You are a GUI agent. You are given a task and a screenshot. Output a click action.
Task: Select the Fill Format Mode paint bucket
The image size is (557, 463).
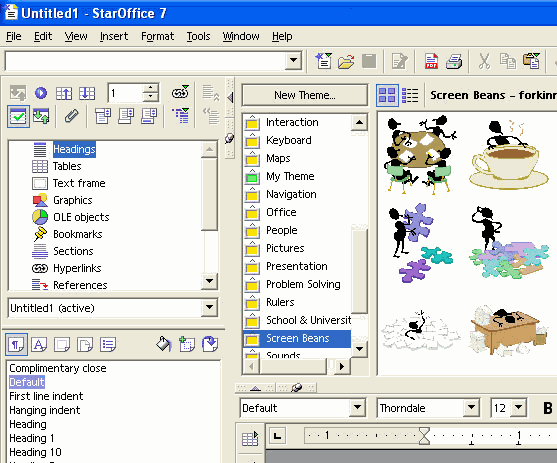164,344
